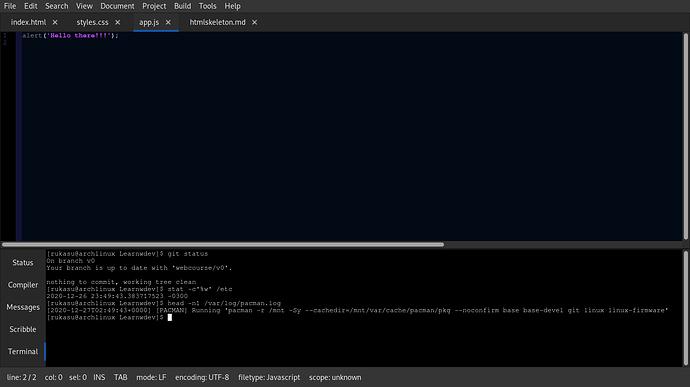Close the styles.css tab
Screen dimensions: 690x387
tap(117, 22)
